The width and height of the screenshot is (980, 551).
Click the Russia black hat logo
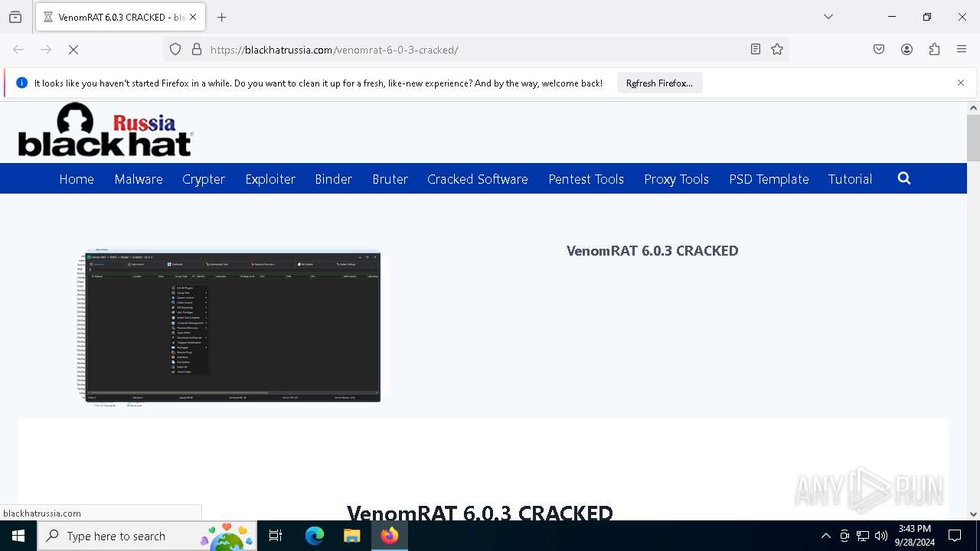(106, 130)
